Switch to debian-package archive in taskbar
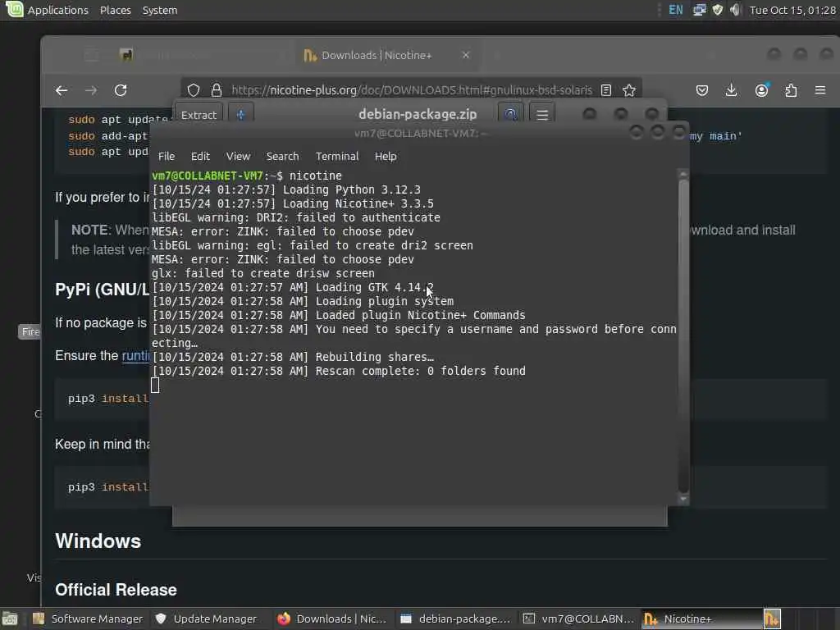Image resolution: width=840 pixels, height=630 pixels. (455, 619)
